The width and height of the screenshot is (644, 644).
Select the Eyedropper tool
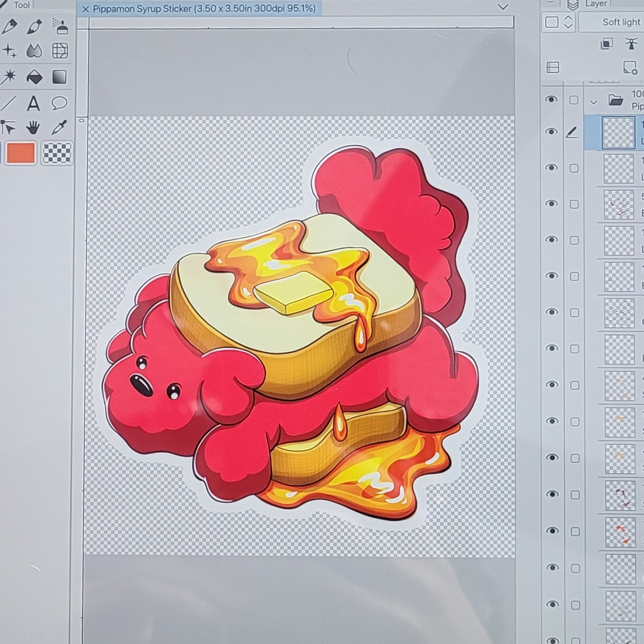59,128
